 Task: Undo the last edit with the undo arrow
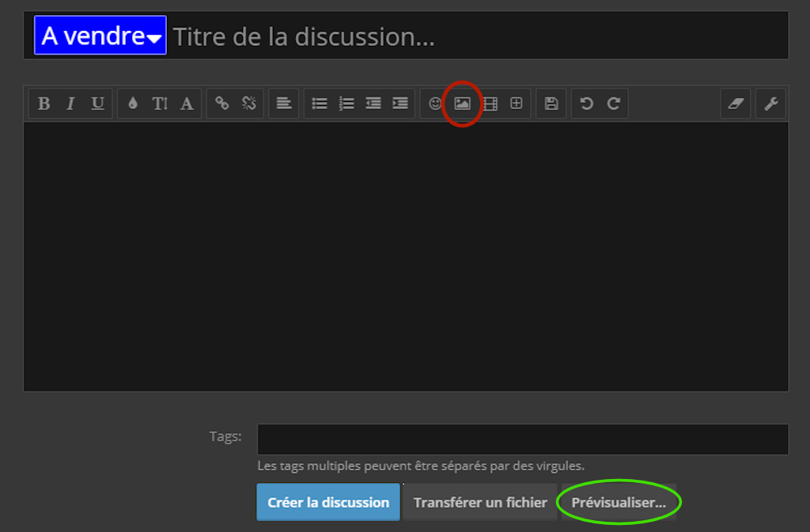click(x=586, y=103)
